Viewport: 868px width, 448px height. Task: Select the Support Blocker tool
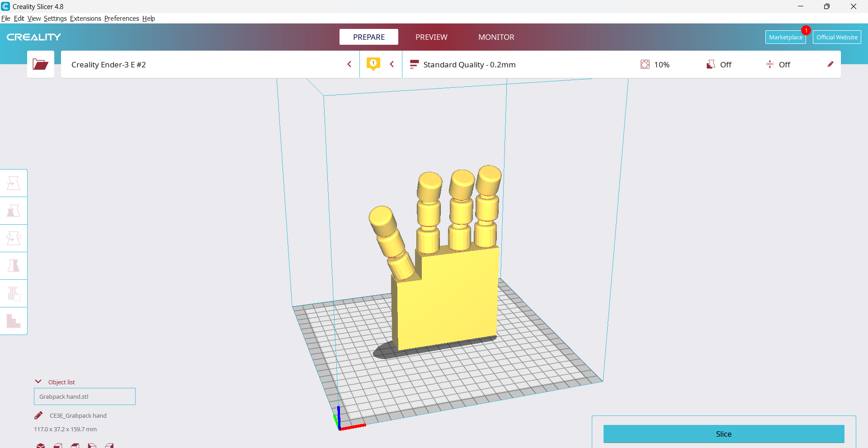[x=14, y=321]
